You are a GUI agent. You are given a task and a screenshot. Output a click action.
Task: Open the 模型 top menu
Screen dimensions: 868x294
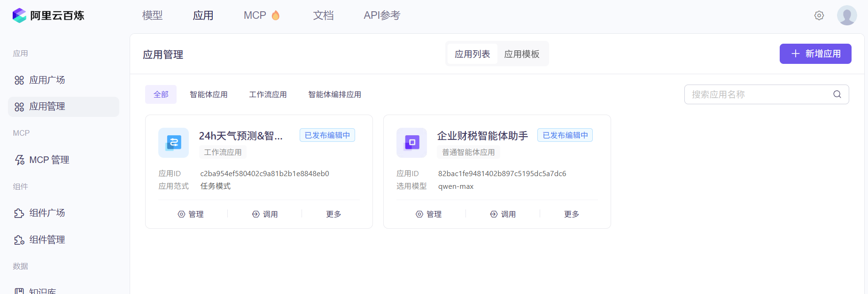153,15
